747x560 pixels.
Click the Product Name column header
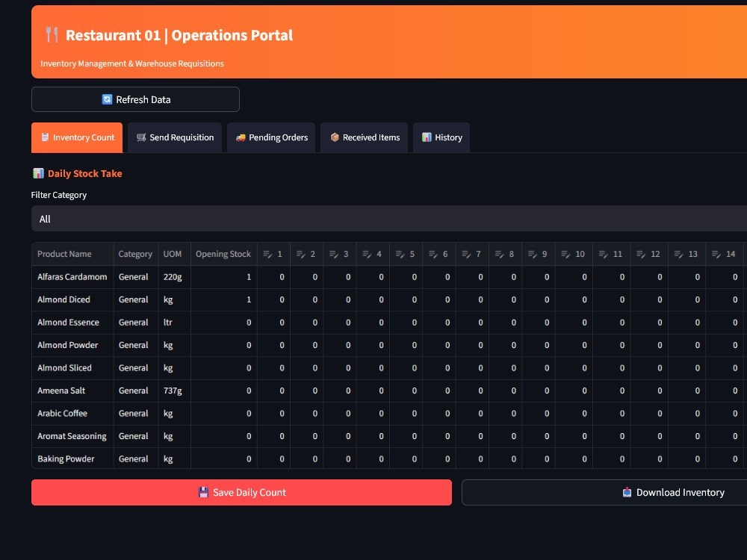pos(73,255)
